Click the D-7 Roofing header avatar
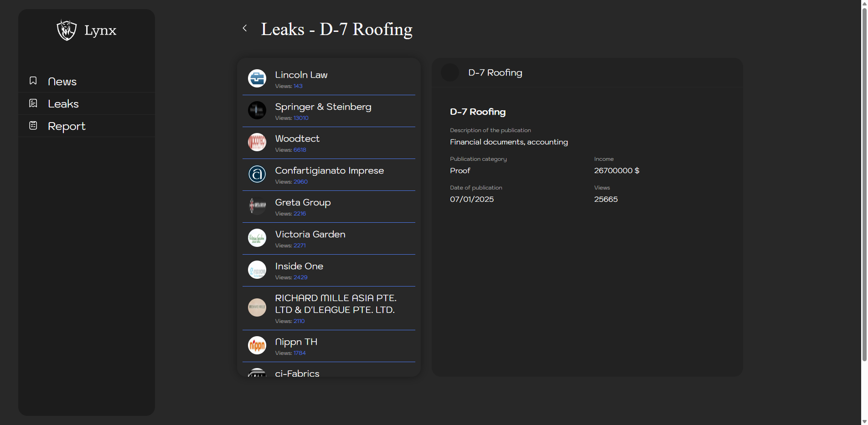 point(450,73)
